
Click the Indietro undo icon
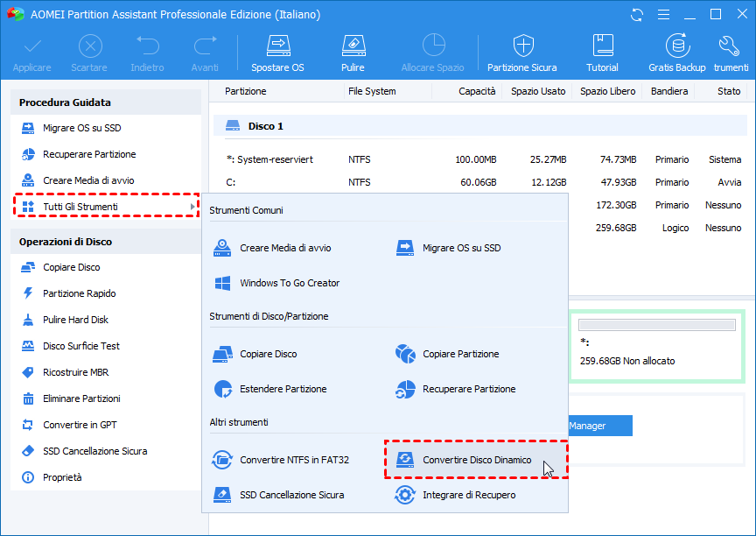pyautogui.click(x=147, y=53)
